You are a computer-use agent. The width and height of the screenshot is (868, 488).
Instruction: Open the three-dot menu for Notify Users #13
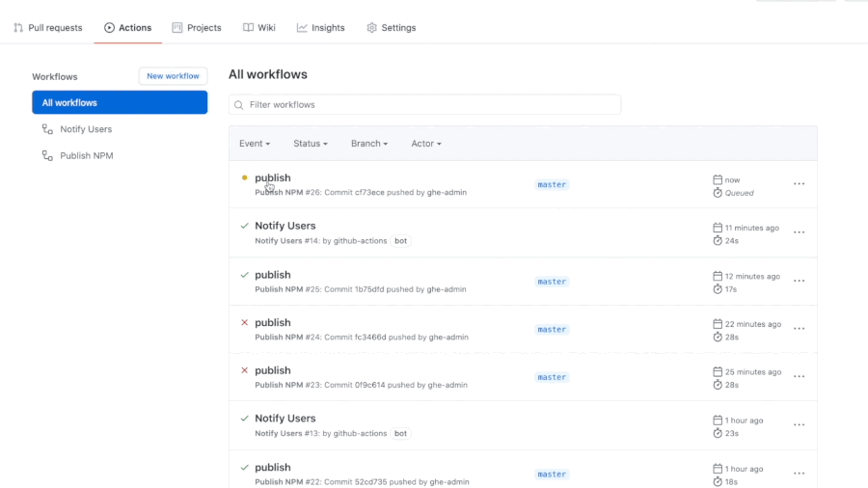799,425
